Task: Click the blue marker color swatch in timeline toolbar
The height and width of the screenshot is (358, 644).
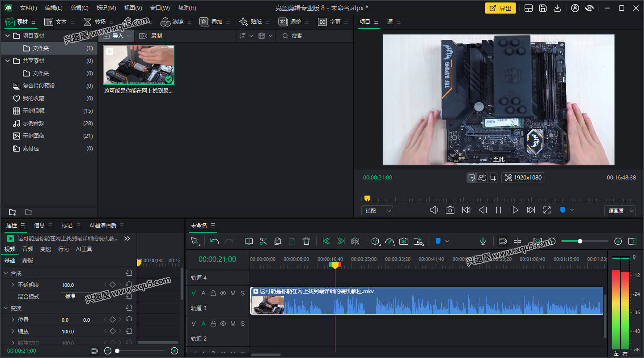Action: [438, 241]
